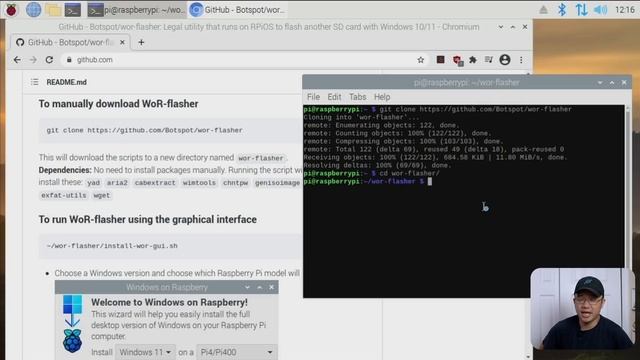Minimize the Chromium window from title bar
640x360 pixels.
(500, 27)
